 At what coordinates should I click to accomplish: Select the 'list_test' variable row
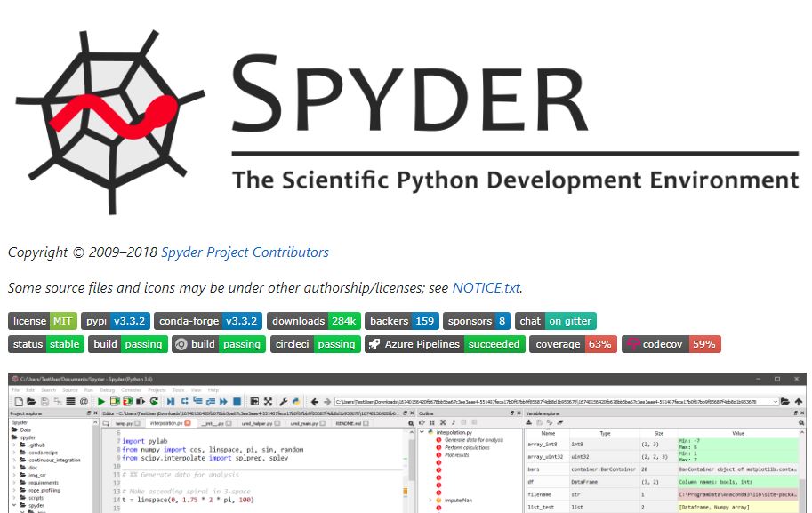click(x=663, y=508)
